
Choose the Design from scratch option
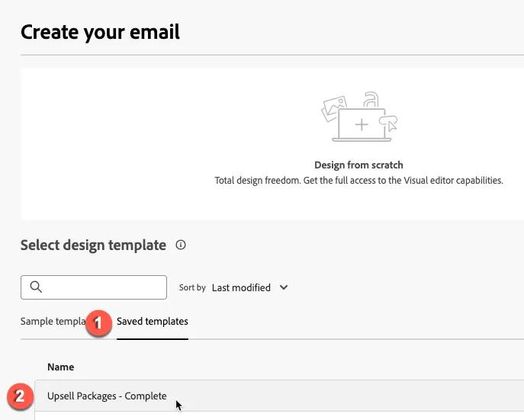click(x=358, y=165)
